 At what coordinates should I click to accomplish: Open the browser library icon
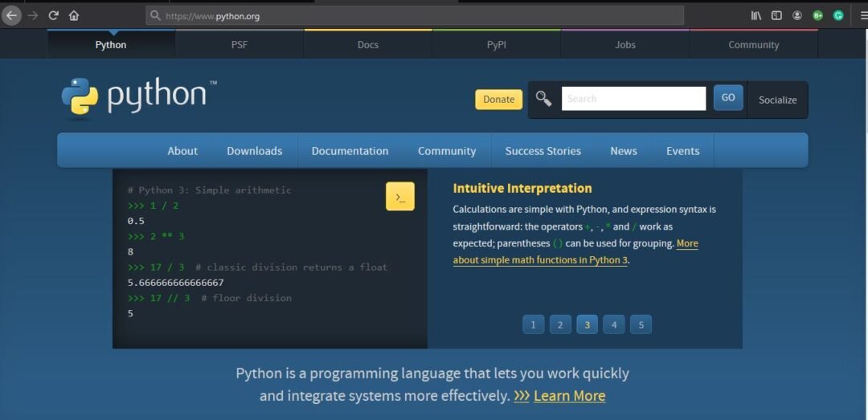click(755, 15)
